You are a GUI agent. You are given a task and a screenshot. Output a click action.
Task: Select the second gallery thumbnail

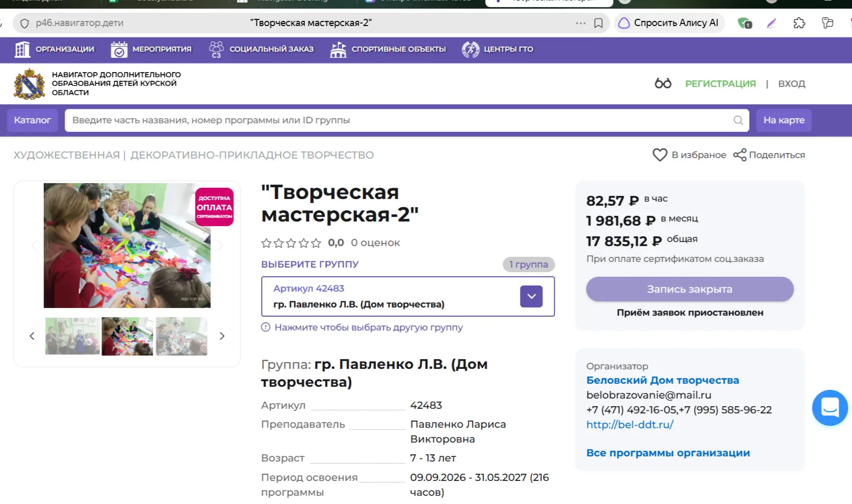[x=127, y=336]
